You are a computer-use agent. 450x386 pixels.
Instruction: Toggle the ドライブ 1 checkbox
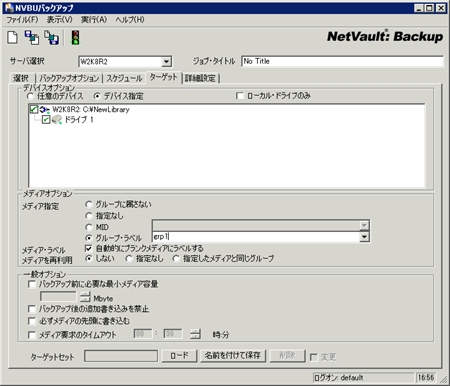(x=46, y=119)
